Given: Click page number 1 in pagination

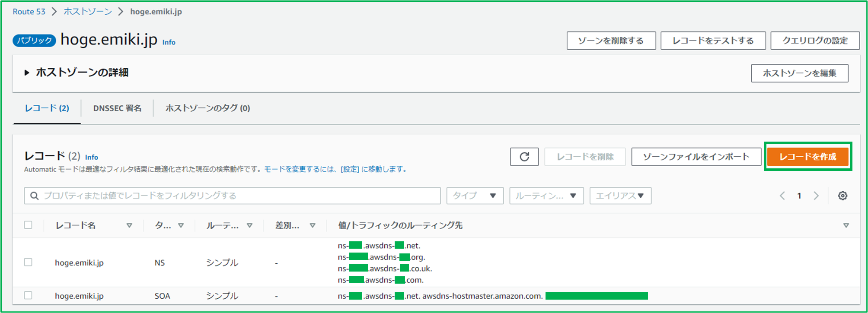Looking at the screenshot, I should (799, 196).
